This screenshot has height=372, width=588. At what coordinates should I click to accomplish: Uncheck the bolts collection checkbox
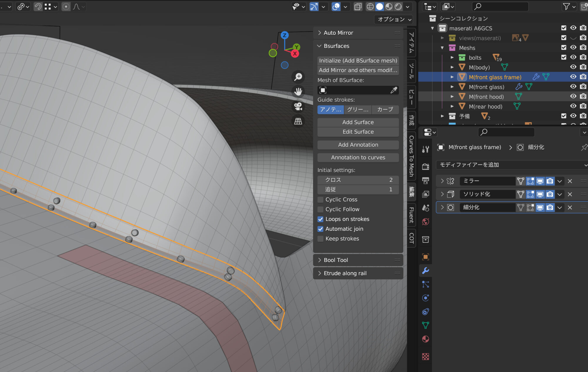pos(564,57)
